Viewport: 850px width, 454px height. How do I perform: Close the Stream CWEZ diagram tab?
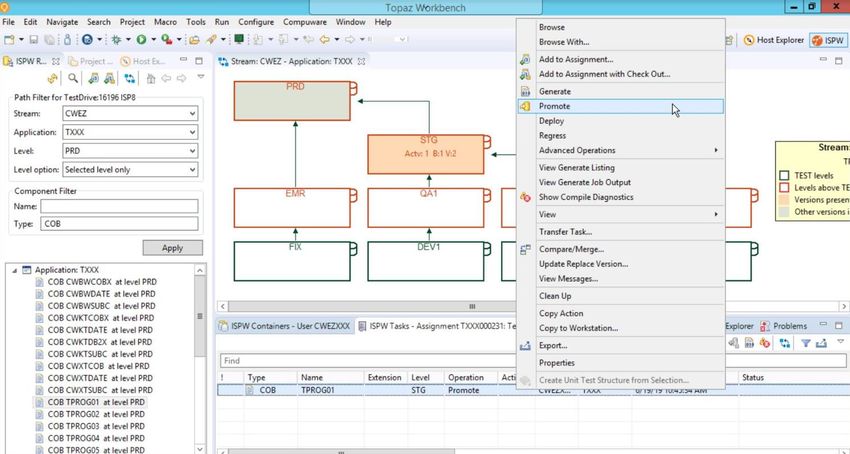[362, 61]
